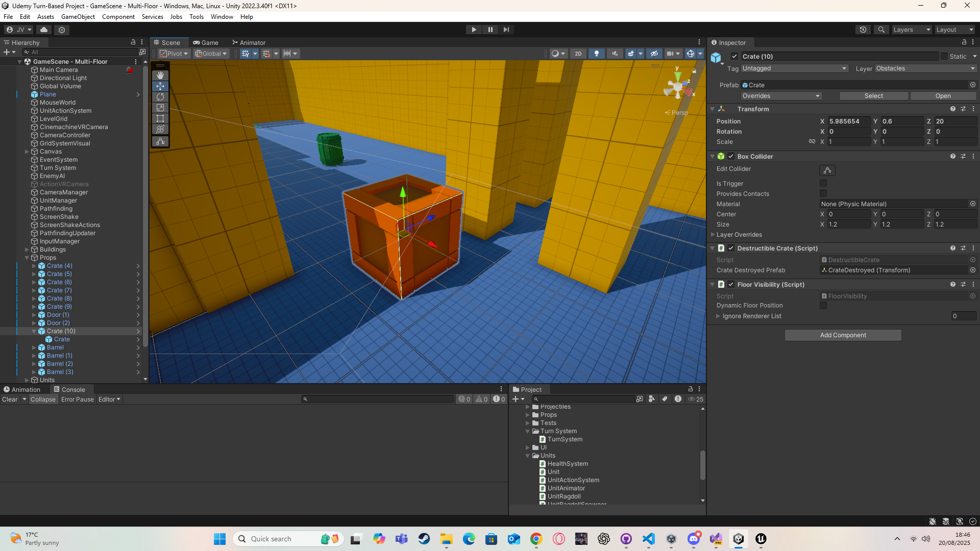The height and width of the screenshot is (551, 980).
Task: Open Unity cloud services icon
Action: click(44, 30)
